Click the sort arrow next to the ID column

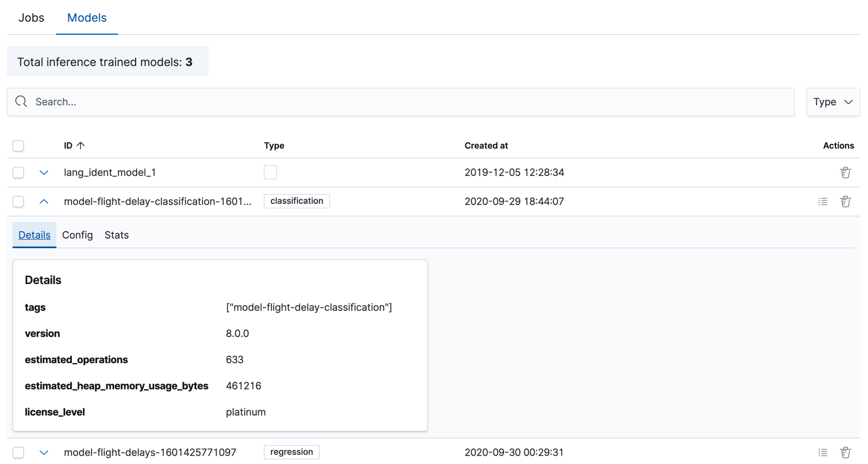pos(81,145)
